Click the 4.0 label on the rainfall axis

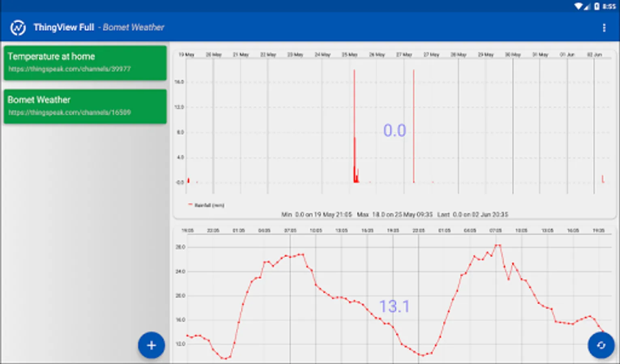click(x=180, y=157)
